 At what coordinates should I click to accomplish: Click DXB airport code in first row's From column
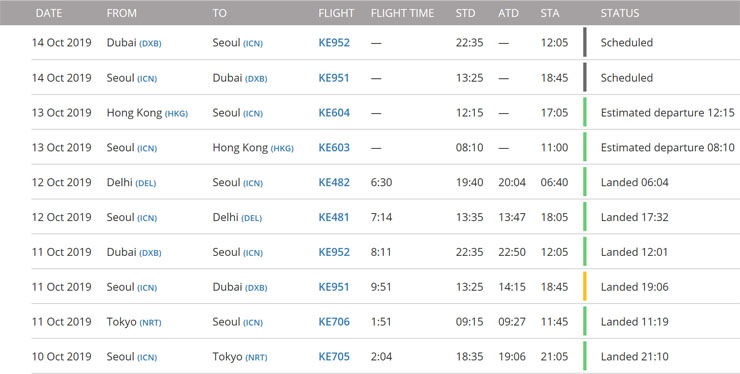coord(151,43)
